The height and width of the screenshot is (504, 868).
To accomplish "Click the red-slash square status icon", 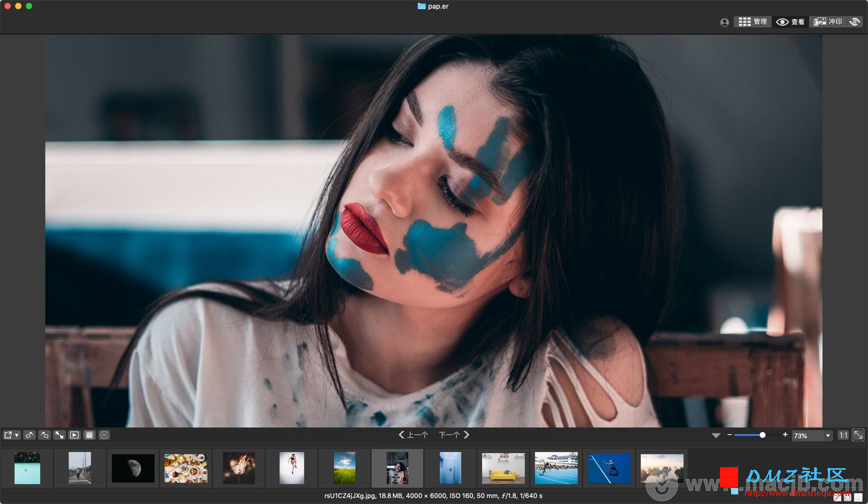I will [x=837, y=498].
